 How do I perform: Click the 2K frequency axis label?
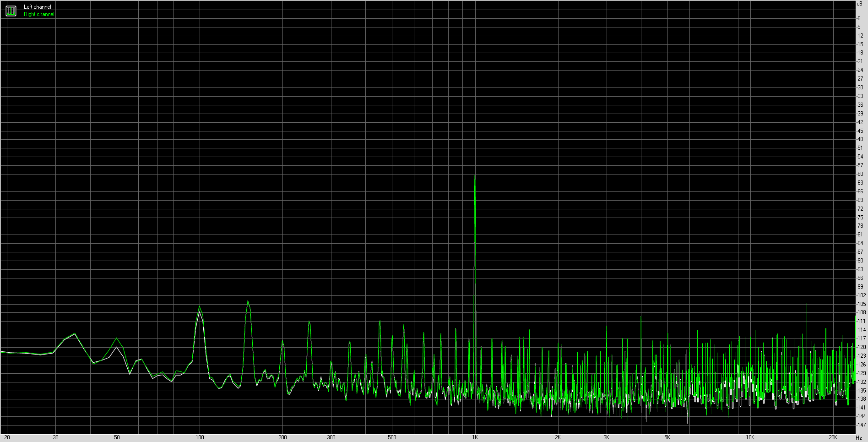(558, 437)
